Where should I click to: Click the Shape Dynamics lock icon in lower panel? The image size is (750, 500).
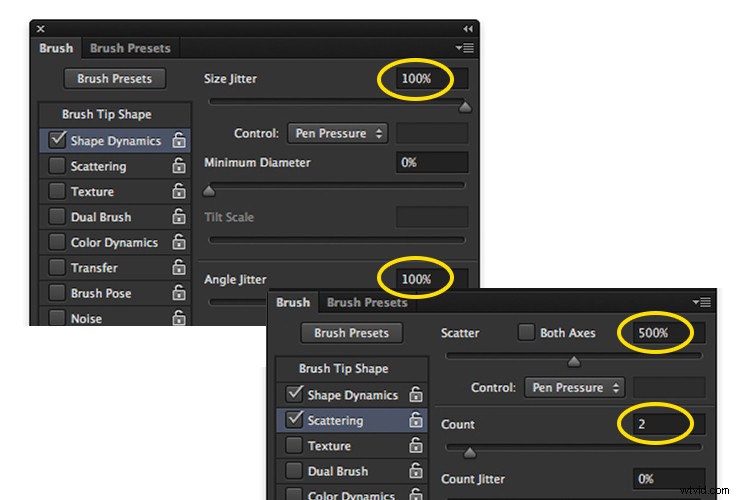[x=416, y=394]
